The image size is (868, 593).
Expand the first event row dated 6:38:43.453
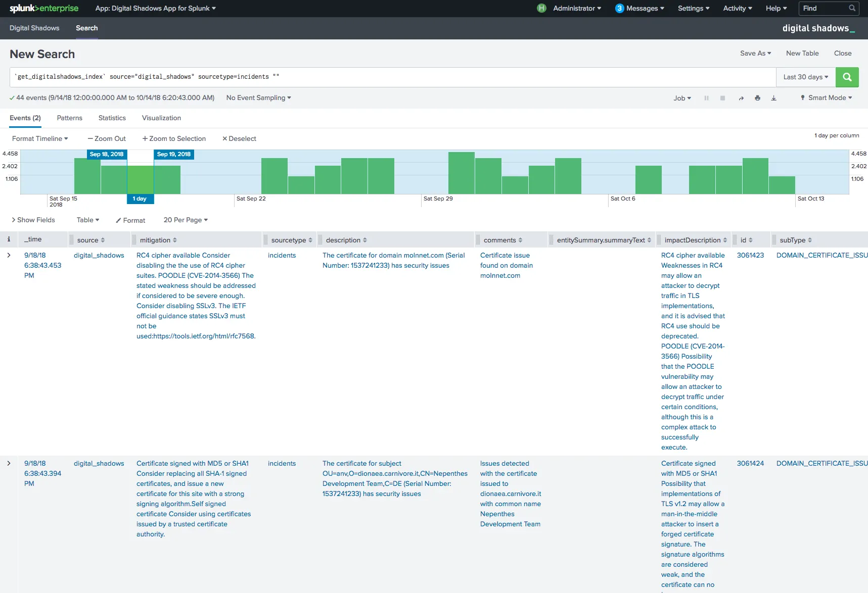tap(9, 256)
